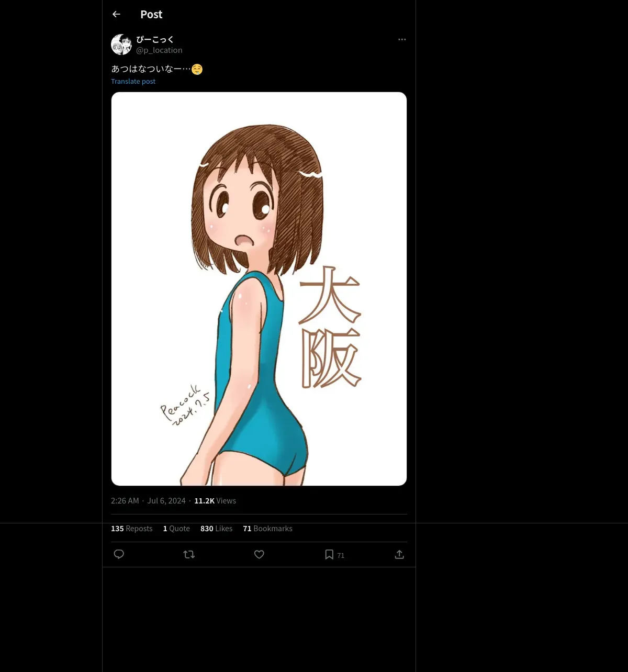Click the Post header title

tap(151, 15)
